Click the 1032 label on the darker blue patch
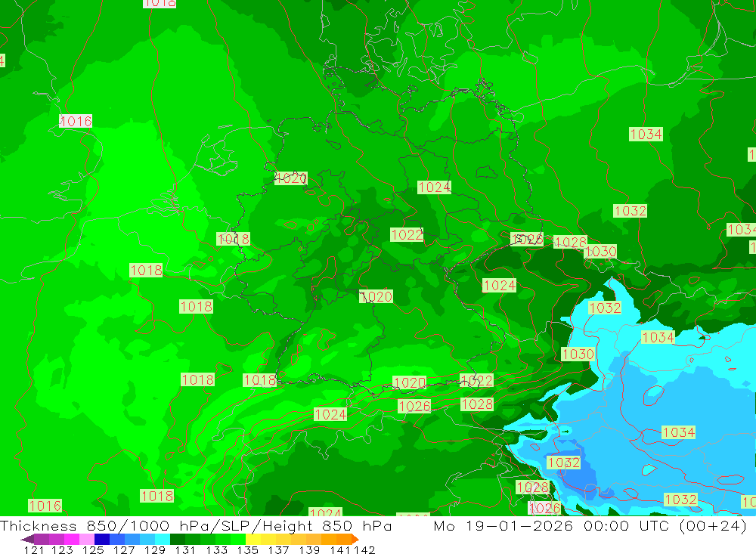 [x=564, y=463]
